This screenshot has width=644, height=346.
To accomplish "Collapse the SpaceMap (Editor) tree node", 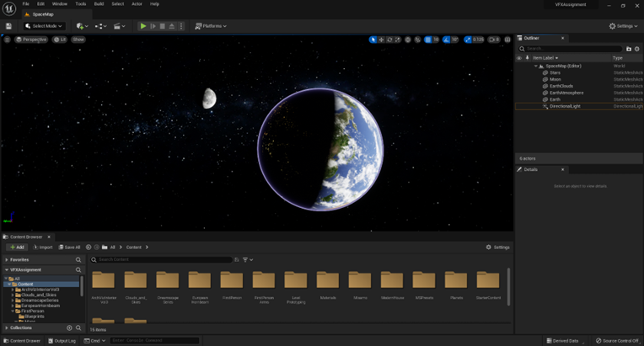I will pyautogui.click(x=536, y=66).
